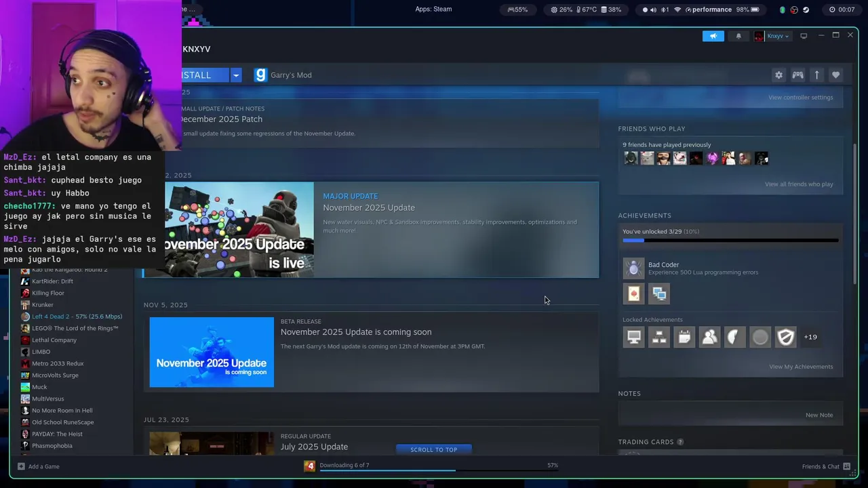Click the Trading Cards help question mark
The width and height of the screenshot is (868, 488).
680,442
